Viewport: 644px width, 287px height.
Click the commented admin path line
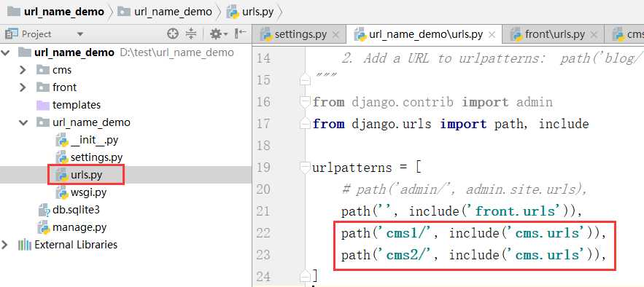pos(464,189)
